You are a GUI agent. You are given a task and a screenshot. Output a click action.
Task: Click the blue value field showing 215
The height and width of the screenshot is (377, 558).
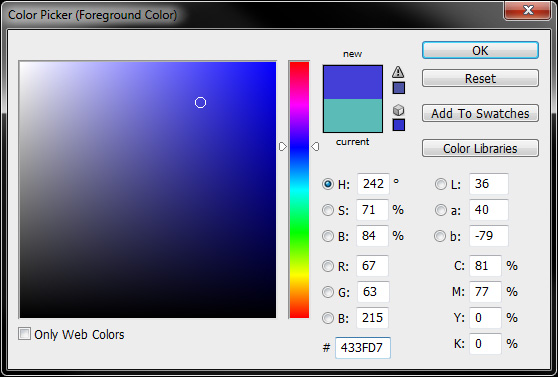(x=372, y=318)
